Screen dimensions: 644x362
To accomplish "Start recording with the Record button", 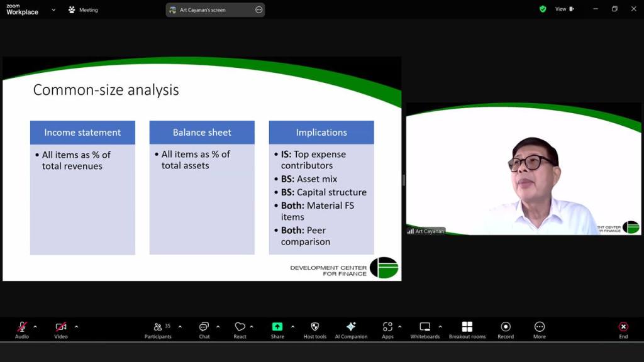I will [x=506, y=329].
